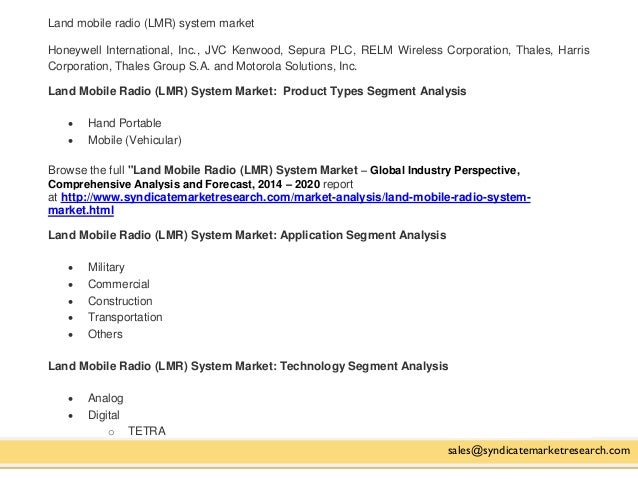The image size is (638, 479).
Task: Select the 'Digital' bullet item
Action: 104,415
